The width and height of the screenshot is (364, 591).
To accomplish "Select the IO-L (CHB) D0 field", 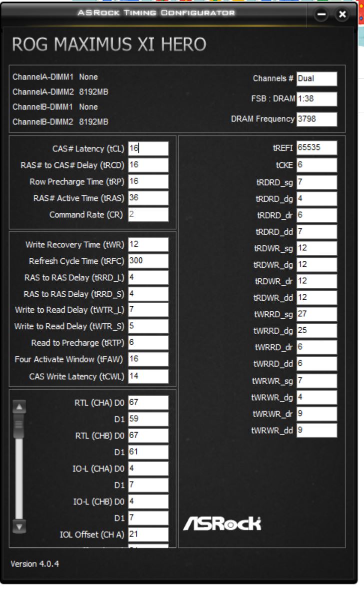I will click(148, 502).
